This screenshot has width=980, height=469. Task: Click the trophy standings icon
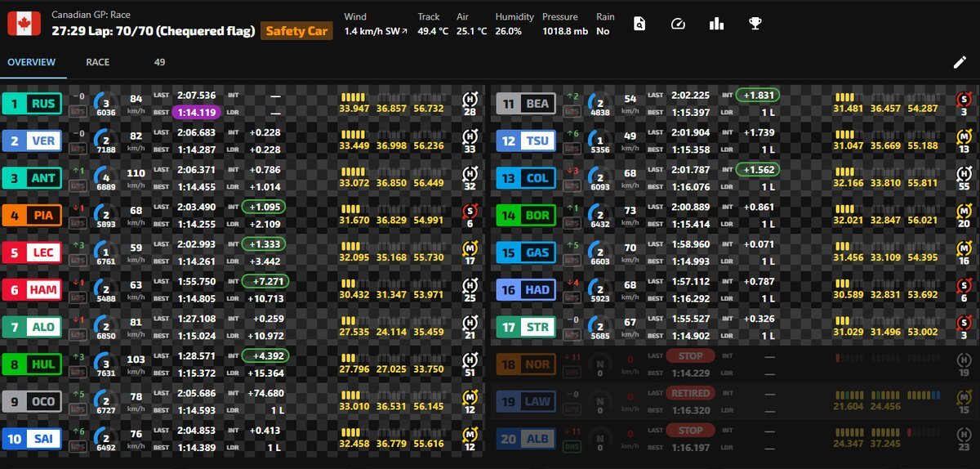(x=755, y=24)
